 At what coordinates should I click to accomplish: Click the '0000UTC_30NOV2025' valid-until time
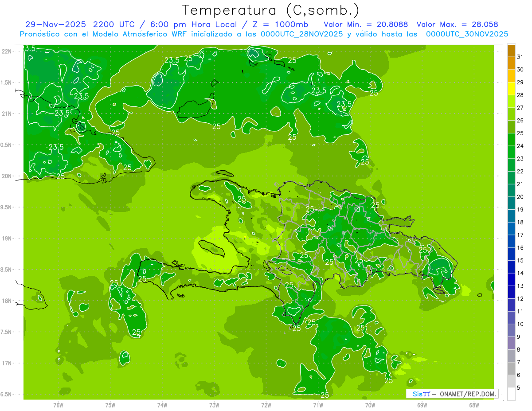click(x=467, y=34)
